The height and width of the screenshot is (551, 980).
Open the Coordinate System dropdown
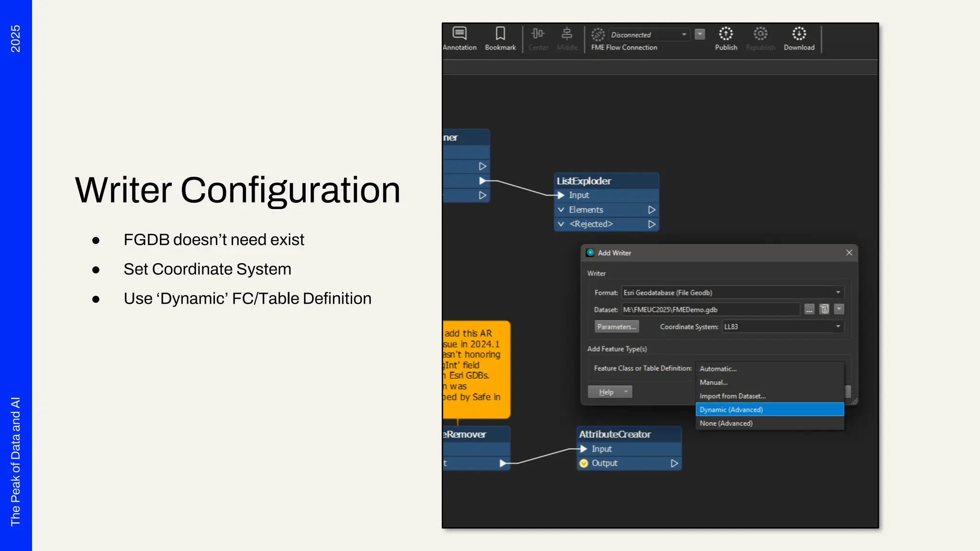click(x=838, y=327)
